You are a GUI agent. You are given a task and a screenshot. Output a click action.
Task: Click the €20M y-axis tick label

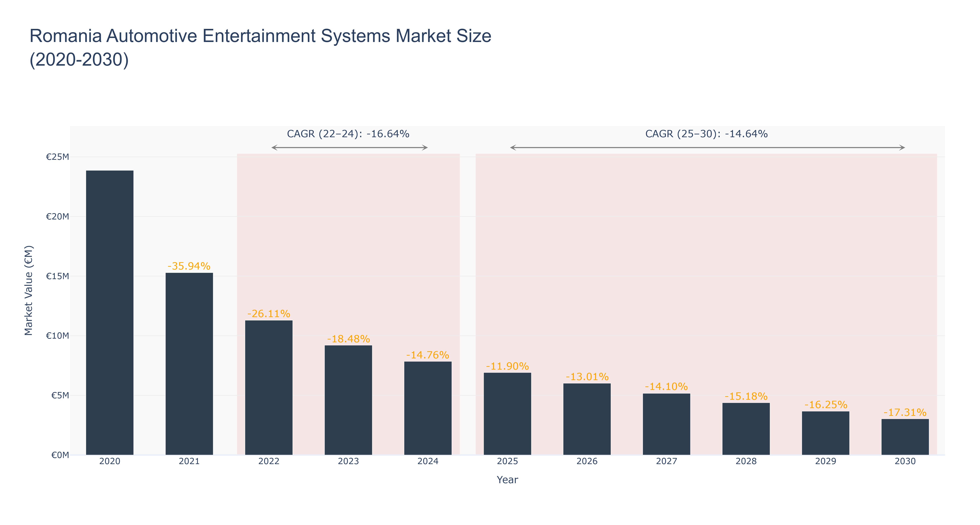click(x=57, y=216)
